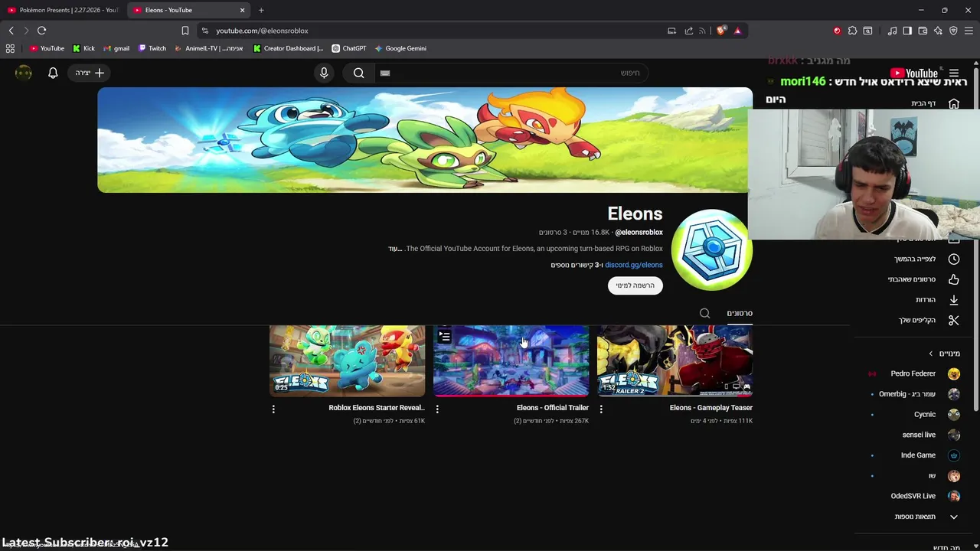
Task: Open the Eleons channel profile picture
Action: tap(712, 249)
